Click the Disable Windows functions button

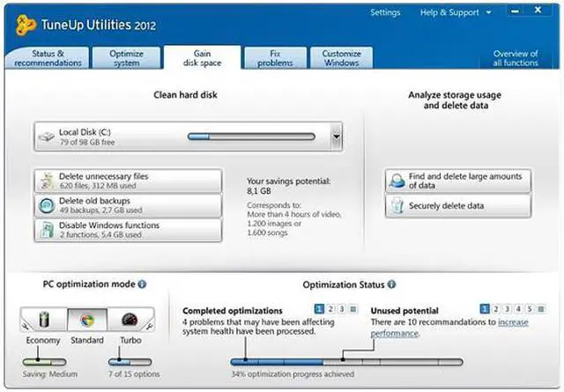129,230
